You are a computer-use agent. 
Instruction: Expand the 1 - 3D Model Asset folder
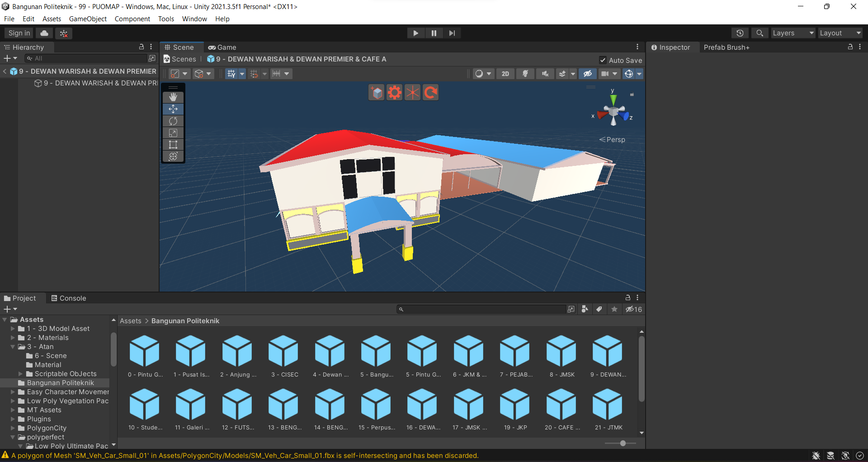pos(13,329)
